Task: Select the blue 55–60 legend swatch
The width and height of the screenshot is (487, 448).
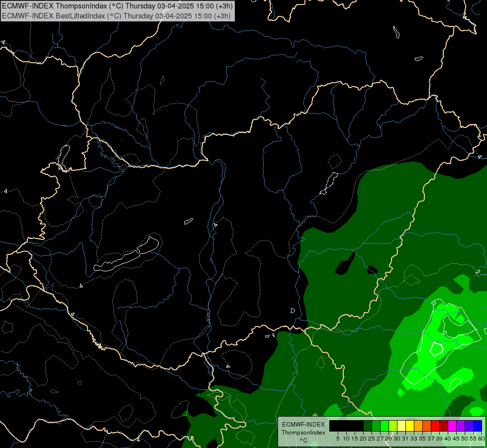Action: (478, 426)
